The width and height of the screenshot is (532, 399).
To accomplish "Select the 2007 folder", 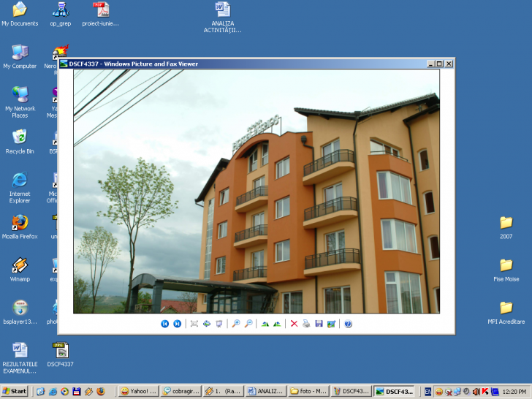I will (x=506, y=227).
